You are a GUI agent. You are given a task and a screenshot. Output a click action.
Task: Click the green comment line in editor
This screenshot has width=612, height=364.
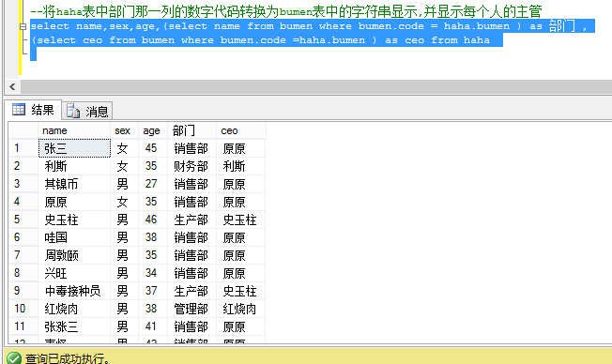tap(286, 11)
